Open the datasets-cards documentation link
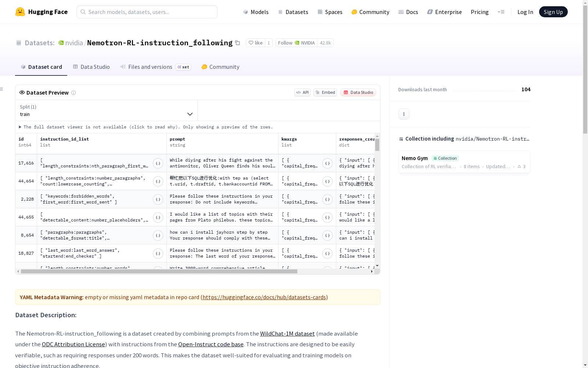The height and width of the screenshot is (368, 588). click(264, 297)
